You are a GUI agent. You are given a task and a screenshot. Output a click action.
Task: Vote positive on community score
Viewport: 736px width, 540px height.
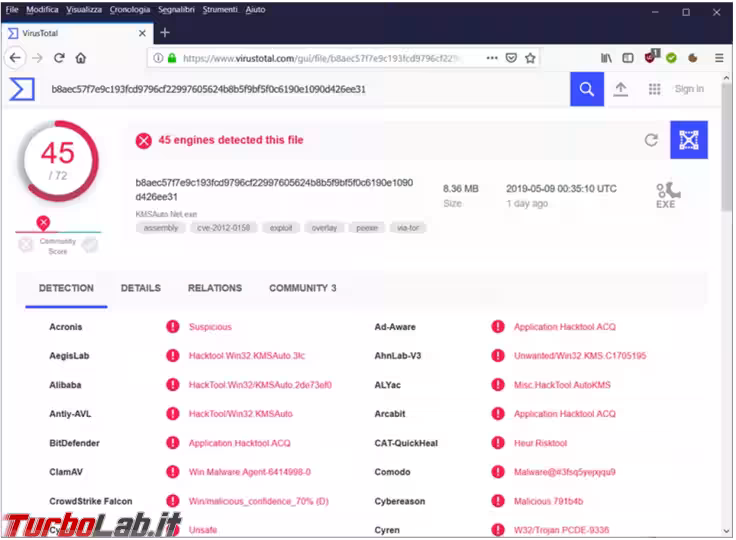(x=90, y=245)
